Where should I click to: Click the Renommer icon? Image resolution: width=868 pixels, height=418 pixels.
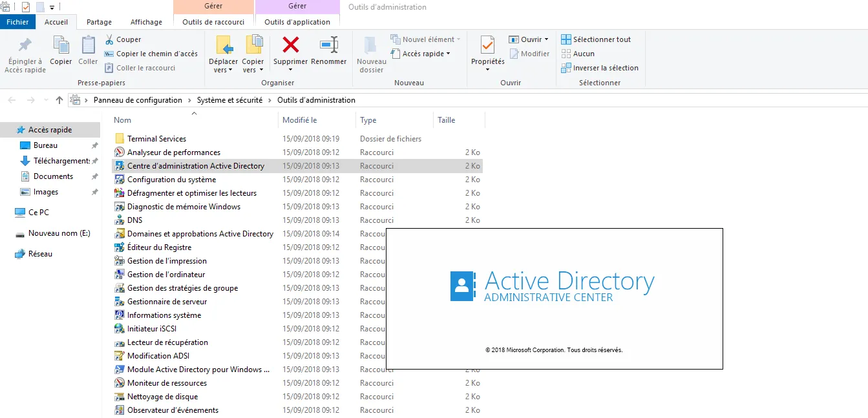click(x=329, y=45)
